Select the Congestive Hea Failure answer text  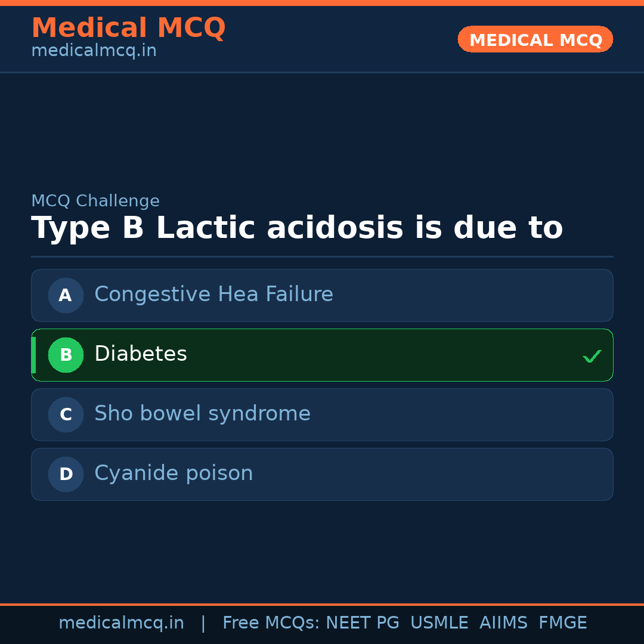pyautogui.click(x=213, y=295)
